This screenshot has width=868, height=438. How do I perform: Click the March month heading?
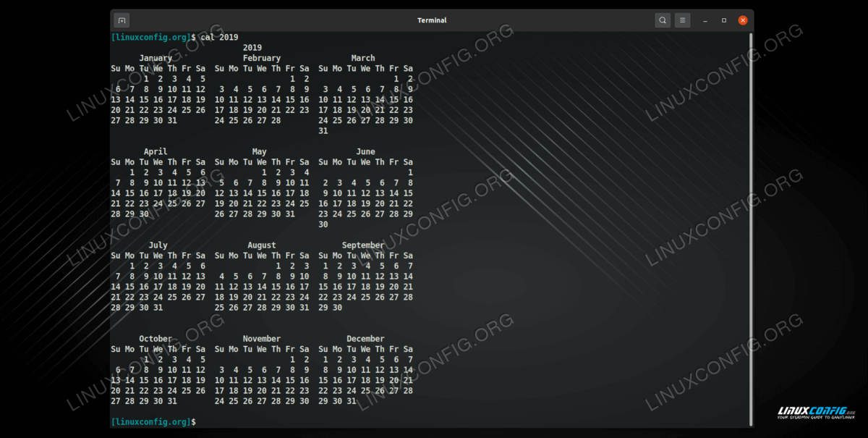(363, 58)
